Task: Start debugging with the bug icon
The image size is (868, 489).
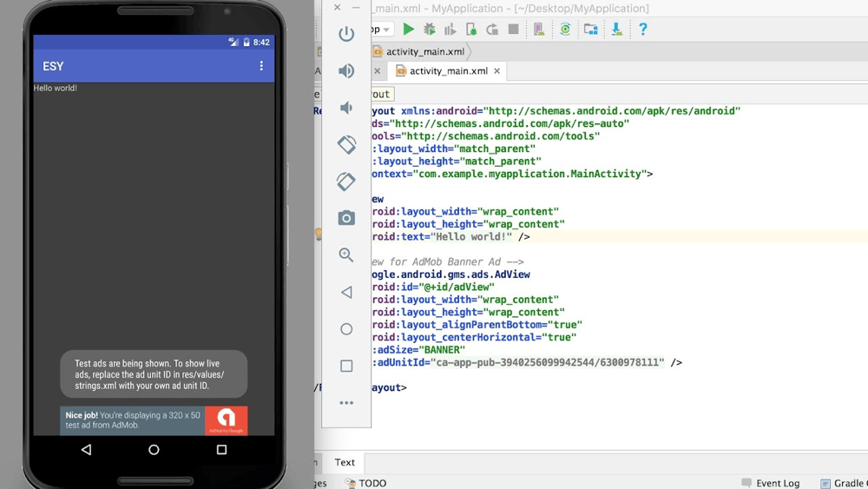Action: click(429, 30)
